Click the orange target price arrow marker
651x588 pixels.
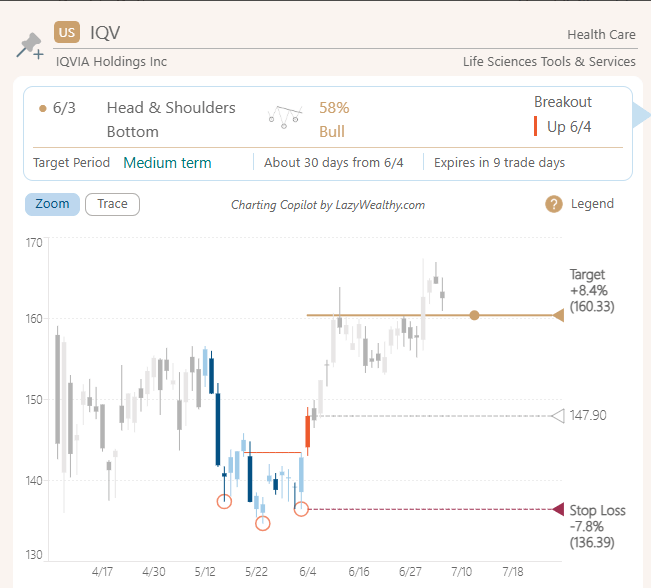point(559,315)
